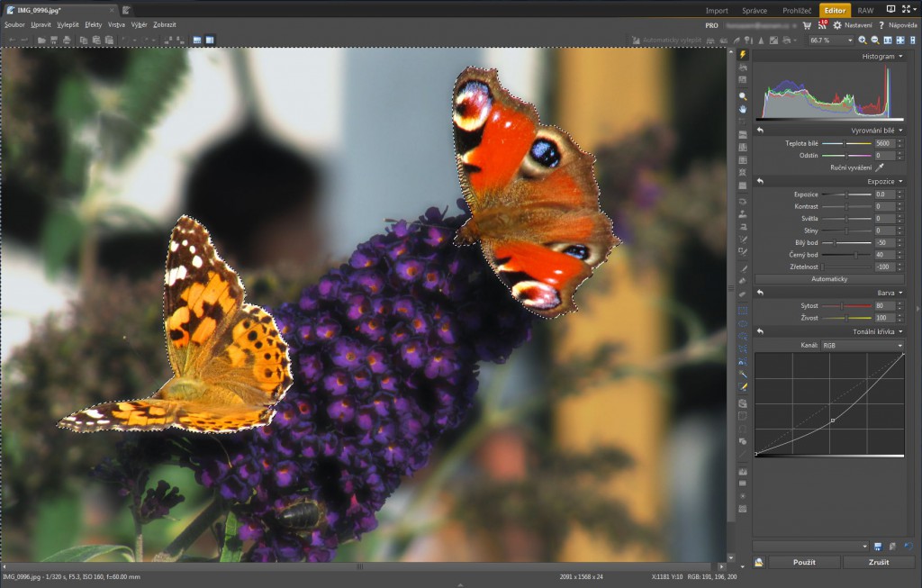
Task: Open the Efekty menu
Action: click(94, 25)
